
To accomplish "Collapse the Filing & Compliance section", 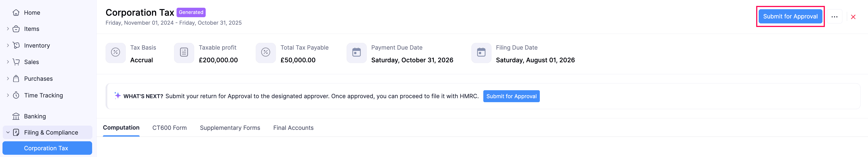I will 7,132.
